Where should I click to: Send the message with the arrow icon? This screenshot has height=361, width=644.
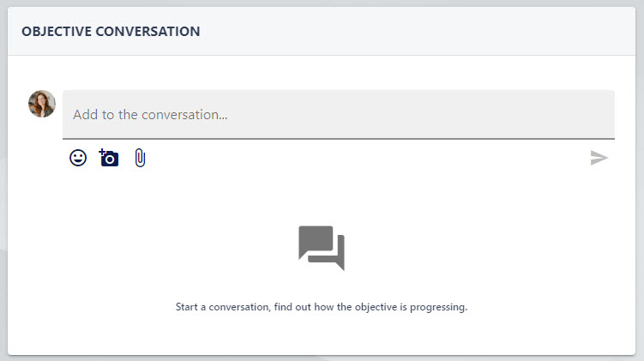[x=599, y=158]
